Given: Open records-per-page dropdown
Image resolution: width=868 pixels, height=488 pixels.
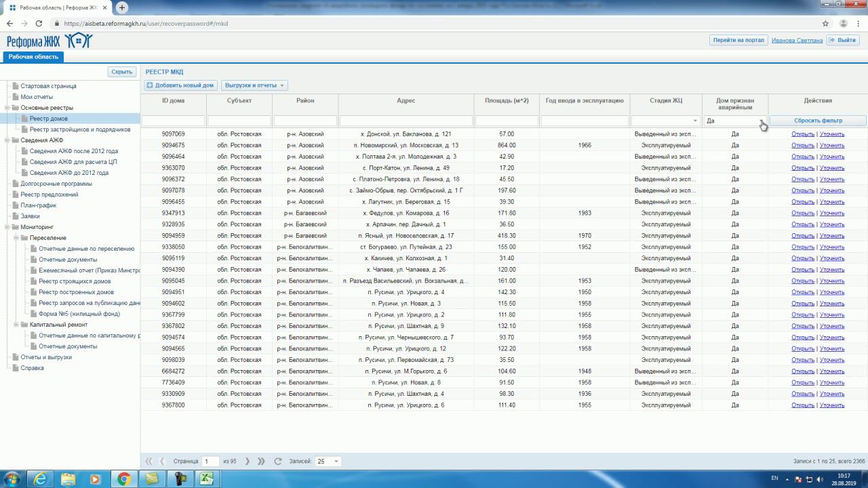Looking at the screenshot, I should click(336, 462).
